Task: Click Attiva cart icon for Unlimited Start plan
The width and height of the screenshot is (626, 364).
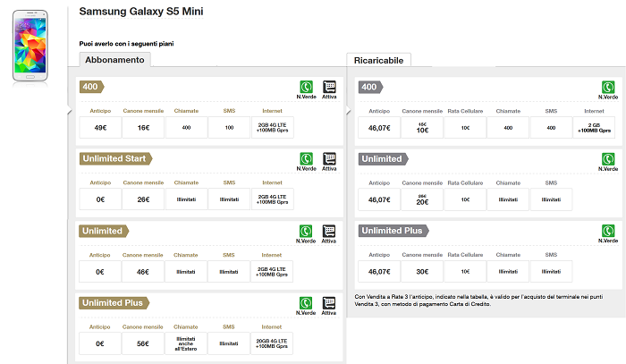Action: coord(329,159)
